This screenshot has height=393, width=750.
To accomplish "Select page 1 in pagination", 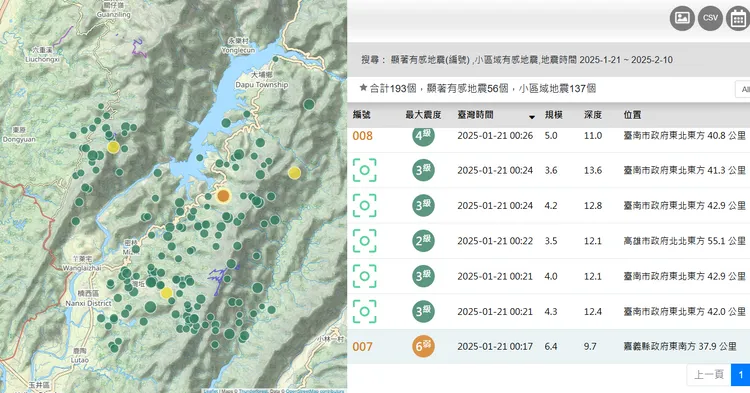I will (x=740, y=375).
